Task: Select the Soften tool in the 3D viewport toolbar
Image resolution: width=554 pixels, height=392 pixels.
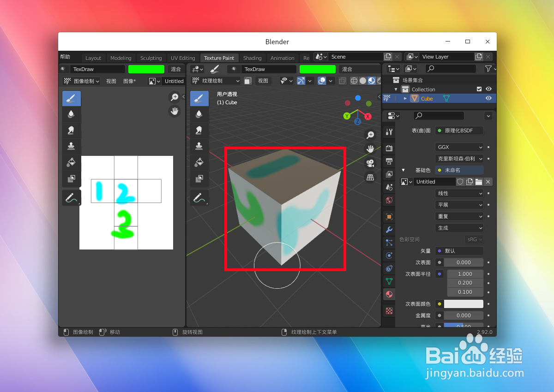Action: 199,115
